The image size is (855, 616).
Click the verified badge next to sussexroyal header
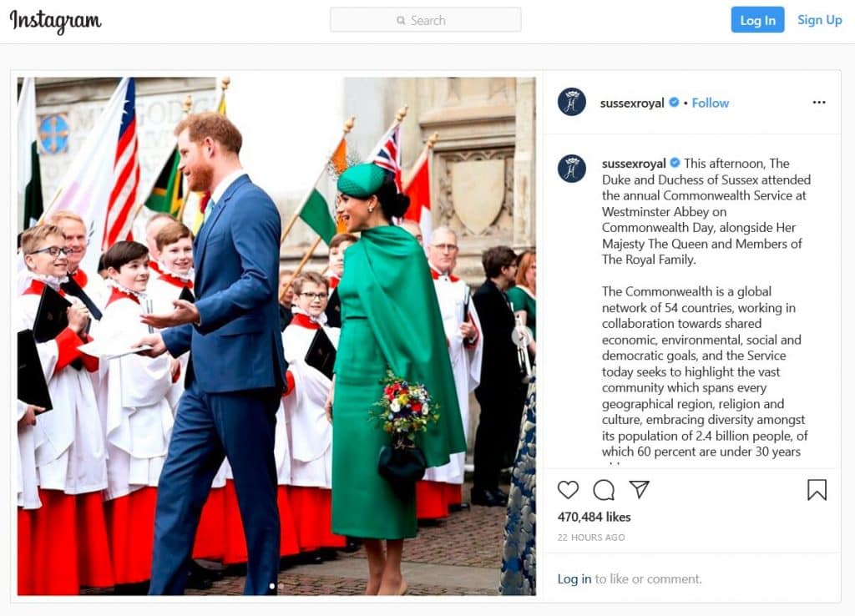point(674,103)
